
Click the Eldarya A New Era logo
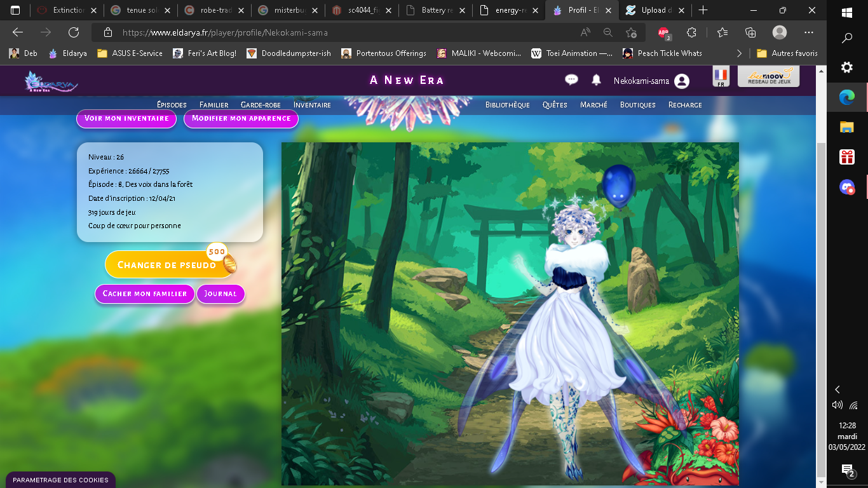click(x=51, y=81)
